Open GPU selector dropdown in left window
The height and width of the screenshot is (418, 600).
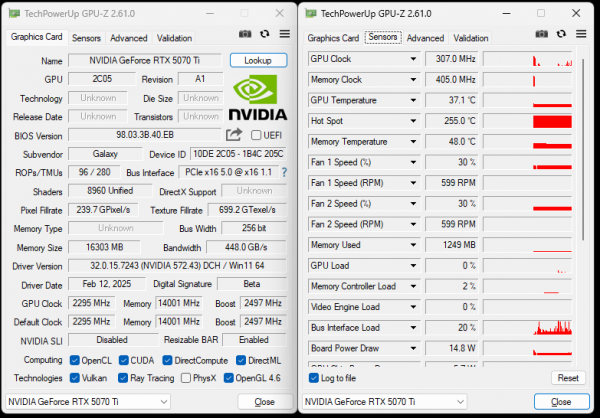click(88, 402)
